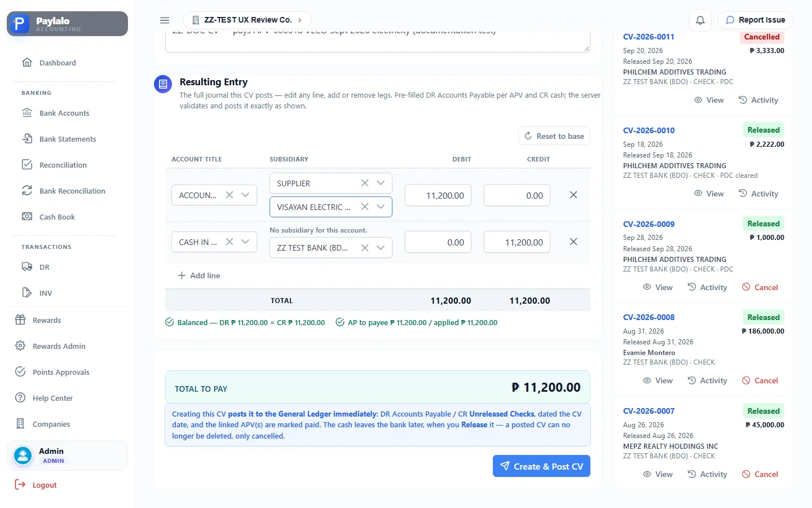
Task: Add a new journal line
Action: tap(199, 275)
